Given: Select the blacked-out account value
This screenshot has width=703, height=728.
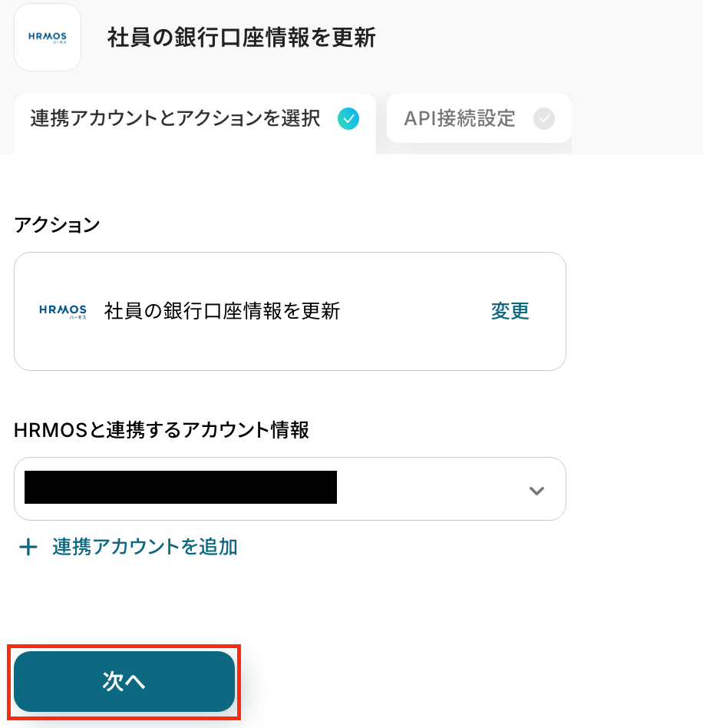Looking at the screenshot, I should [x=181, y=488].
